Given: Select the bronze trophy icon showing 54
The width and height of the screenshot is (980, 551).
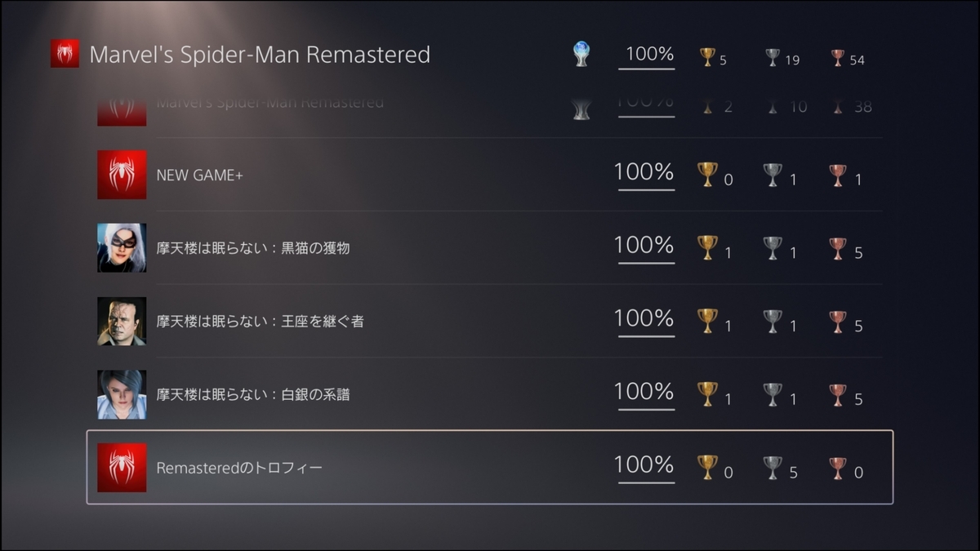Looking at the screenshot, I should point(838,57).
